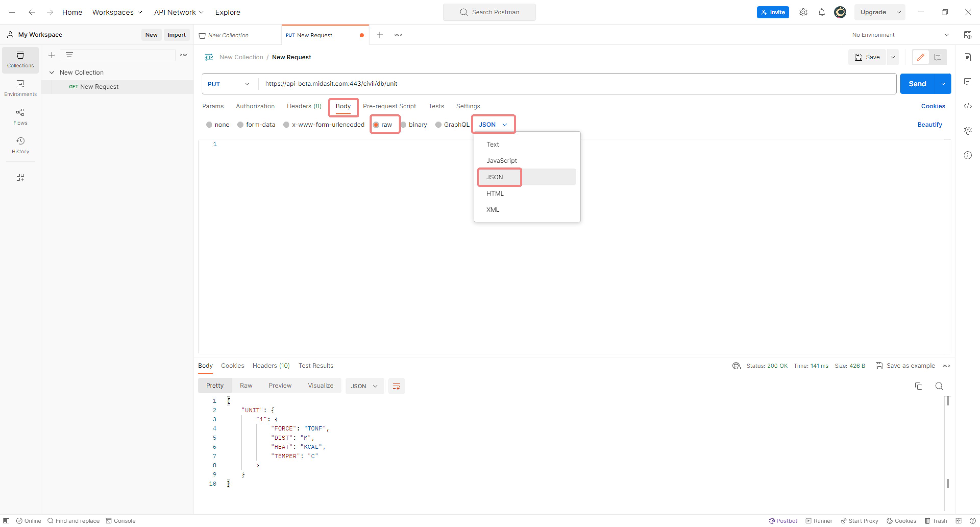This screenshot has width=980, height=527.
Task: Collapse the New Collection tree folder
Action: point(52,72)
